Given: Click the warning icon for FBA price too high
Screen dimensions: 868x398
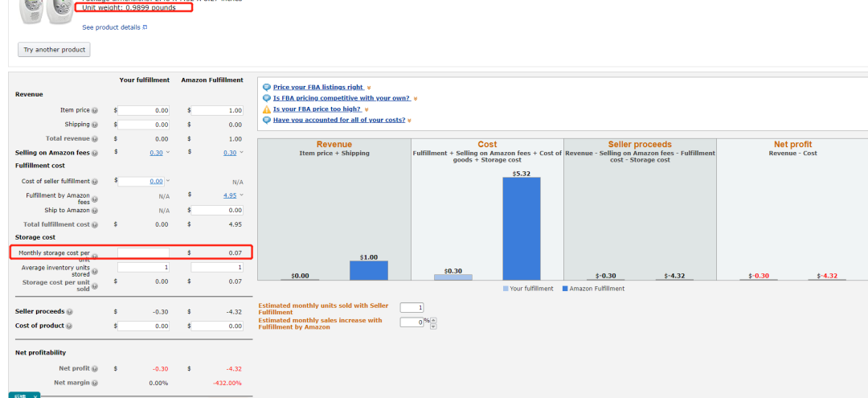Looking at the screenshot, I should (x=266, y=109).
